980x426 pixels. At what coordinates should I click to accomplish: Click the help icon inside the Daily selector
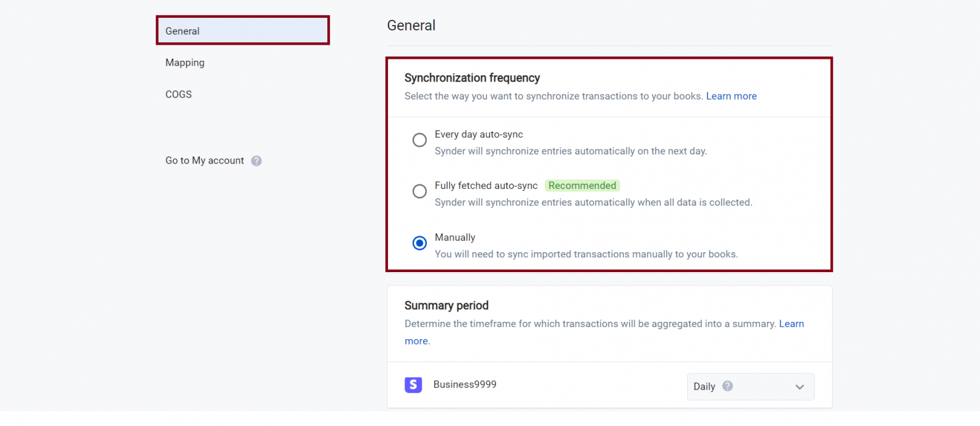click(x=728, y=386)
